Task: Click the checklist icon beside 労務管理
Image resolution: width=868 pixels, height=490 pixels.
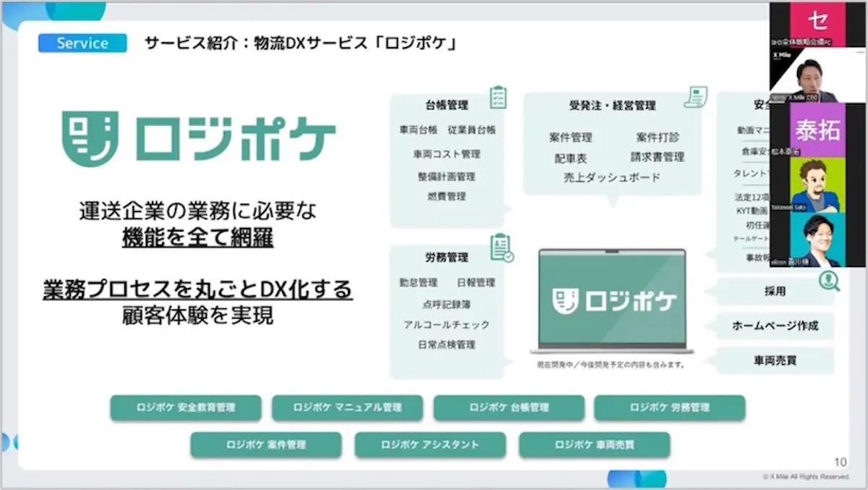Action: tap(501, 248)
